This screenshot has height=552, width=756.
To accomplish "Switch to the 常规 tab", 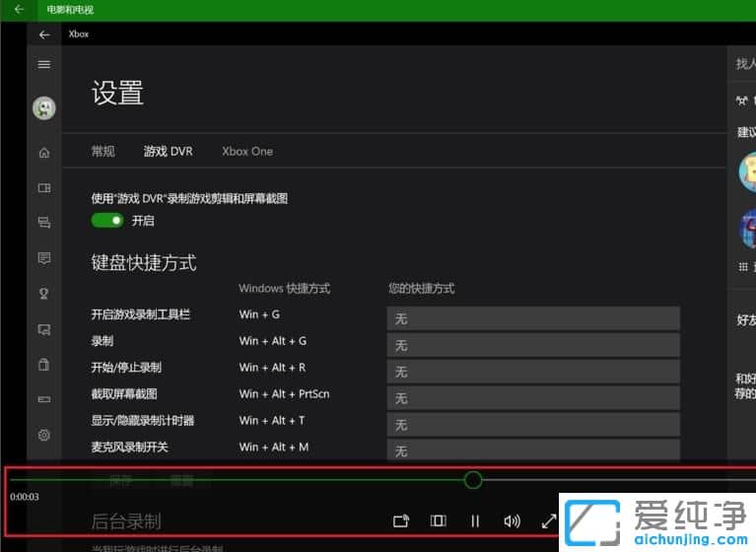I will click(x=103, y=152).
